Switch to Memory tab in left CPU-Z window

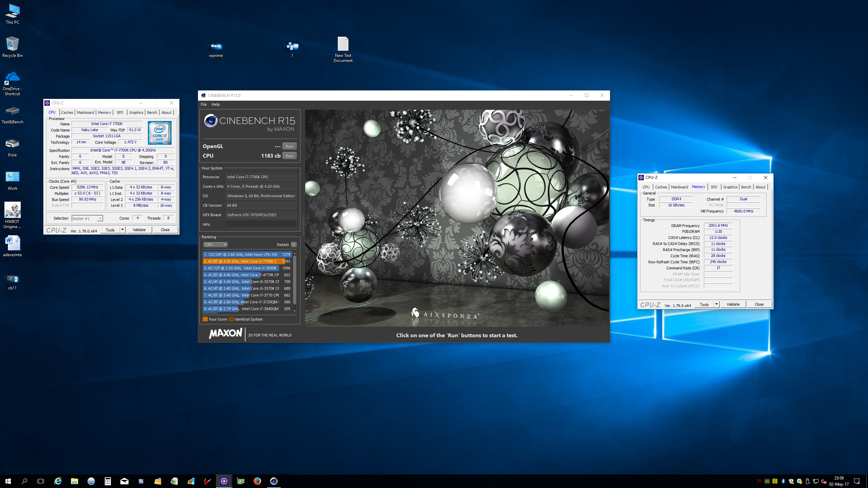click(104, 113)
